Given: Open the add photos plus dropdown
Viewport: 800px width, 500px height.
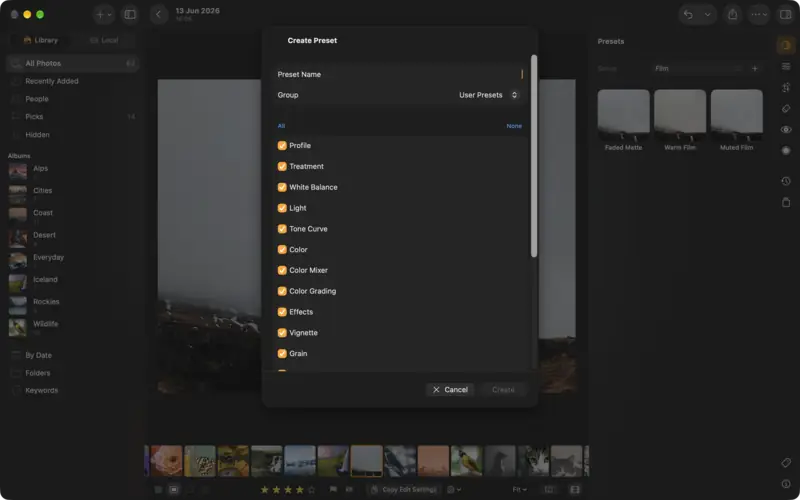Looking at the screenshot, I should coord(104,15).
